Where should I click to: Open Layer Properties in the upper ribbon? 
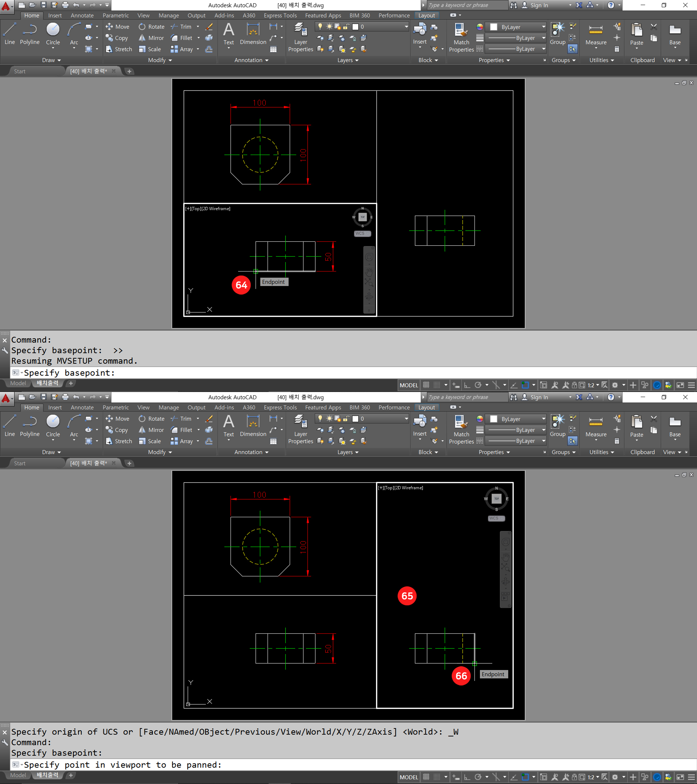(300, 37)
